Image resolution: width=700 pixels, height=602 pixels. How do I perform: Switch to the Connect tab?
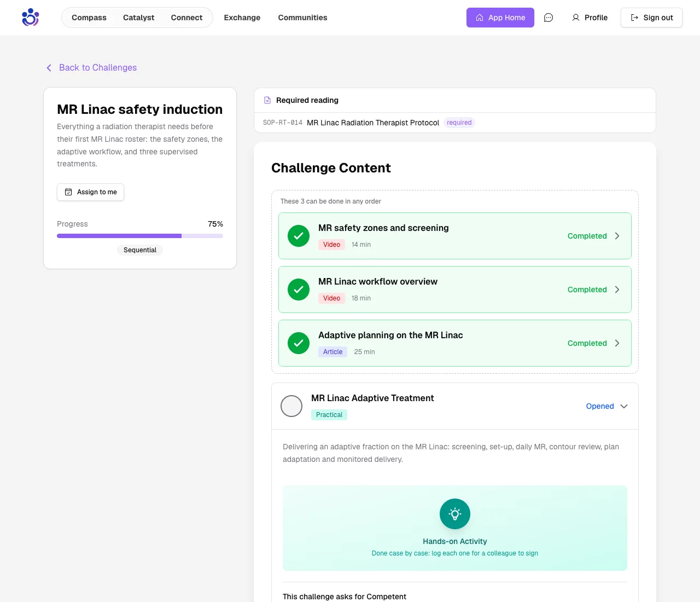(x=186, y=18)
